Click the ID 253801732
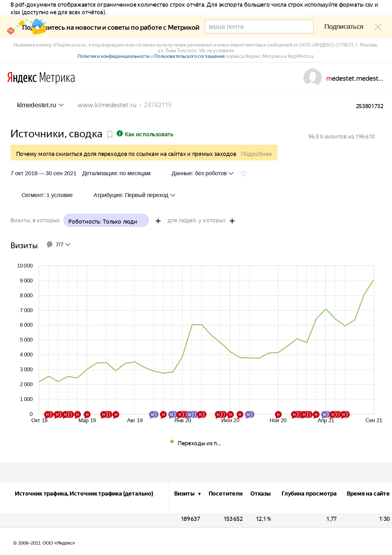Viewport: 392px width, 555px height. pyautogui.click(x=370, y=106)
